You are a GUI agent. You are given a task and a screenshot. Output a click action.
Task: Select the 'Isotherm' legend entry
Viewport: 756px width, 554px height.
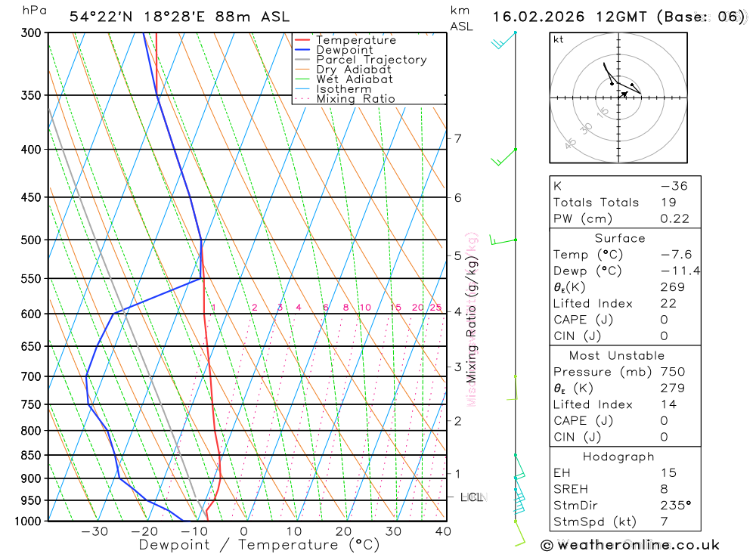click(x=344, y=89)
